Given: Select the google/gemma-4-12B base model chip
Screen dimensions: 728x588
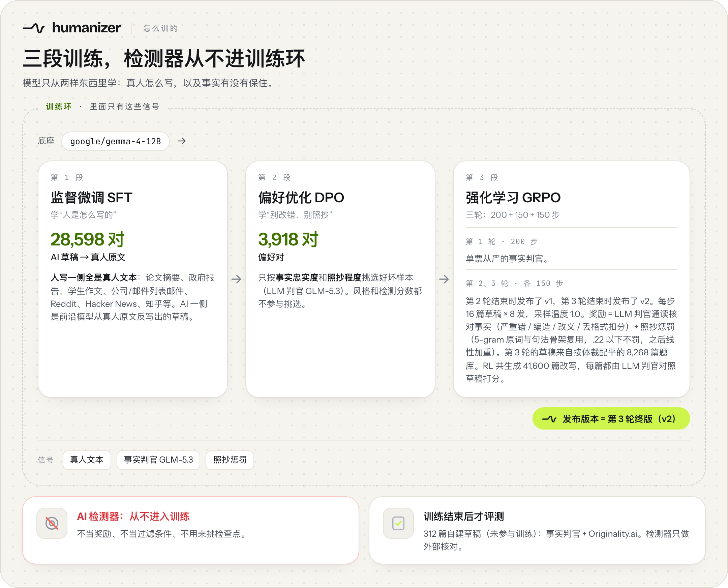Looking at the screenshot, I should pyautogui.click(x=116, y=141).
